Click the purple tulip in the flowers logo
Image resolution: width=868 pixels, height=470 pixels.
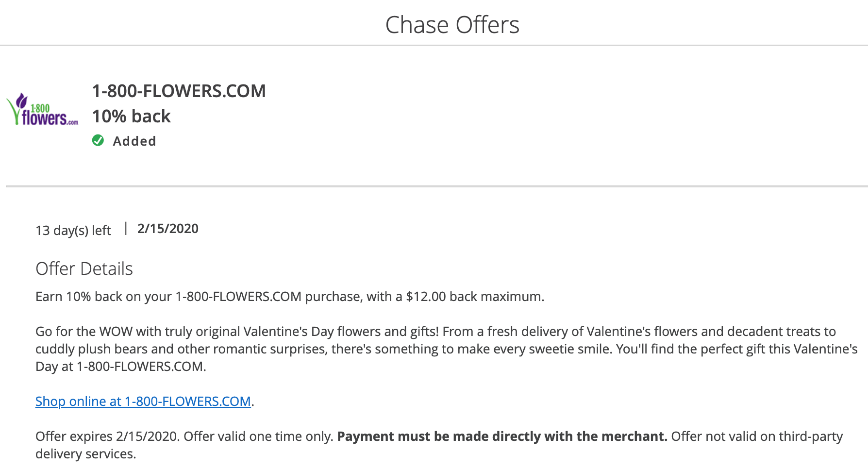21,101
